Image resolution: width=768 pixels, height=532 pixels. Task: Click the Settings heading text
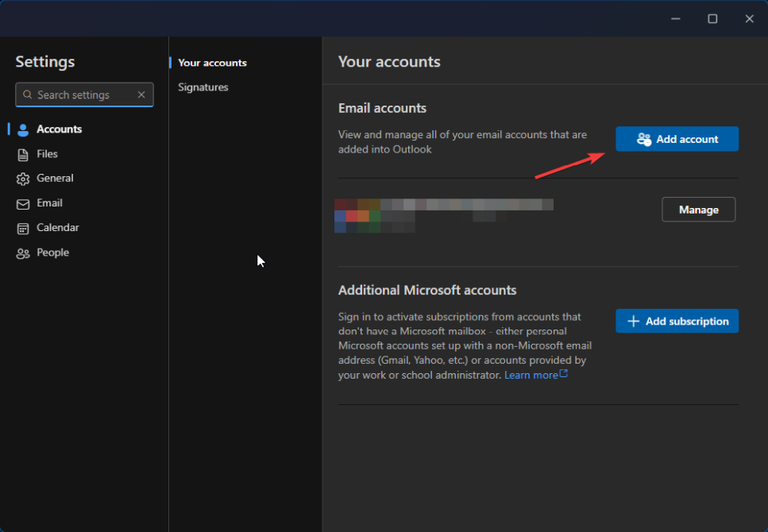[45, 62]
